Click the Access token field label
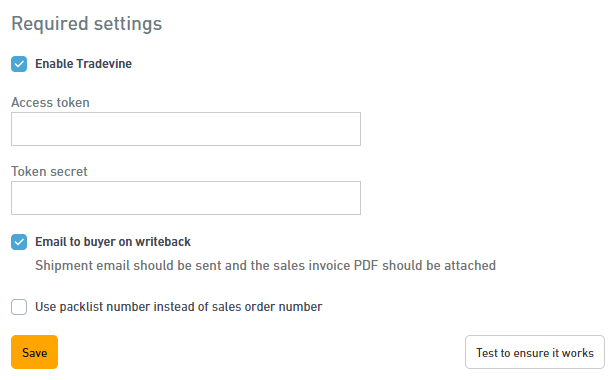The height and width of the screenshot is (380, 616). (50, 103)
